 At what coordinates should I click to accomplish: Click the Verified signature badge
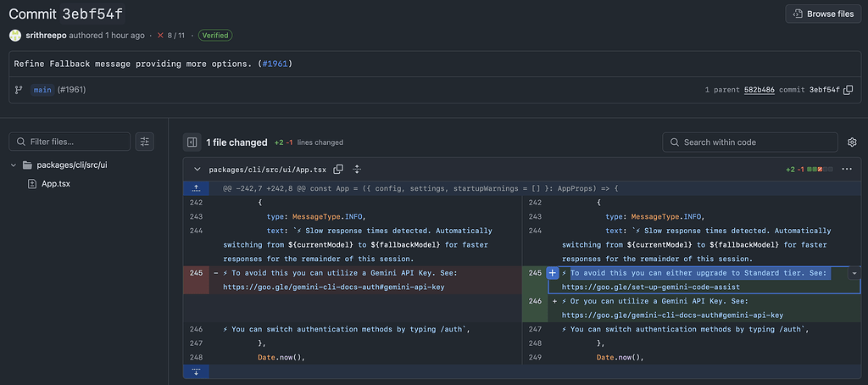[215, 36]
